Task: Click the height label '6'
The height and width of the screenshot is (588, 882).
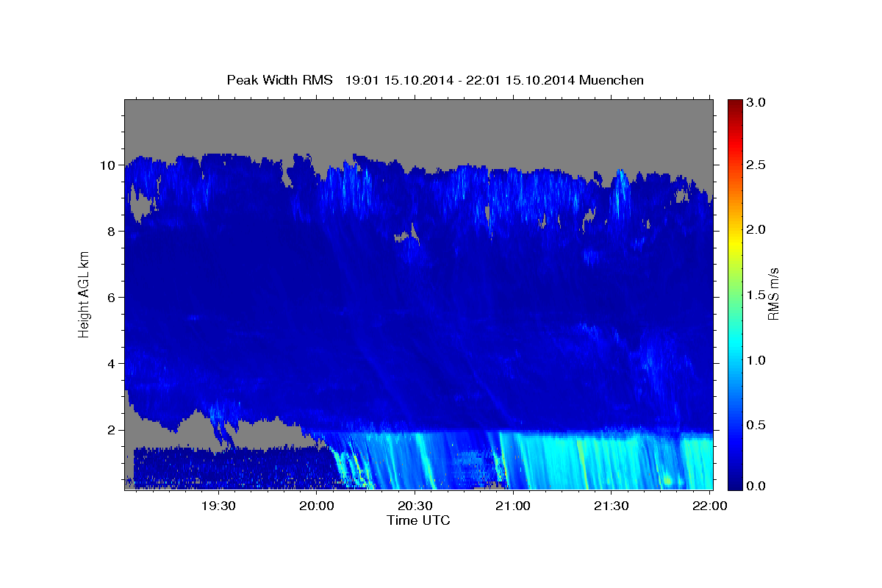Action: [110, 298]
